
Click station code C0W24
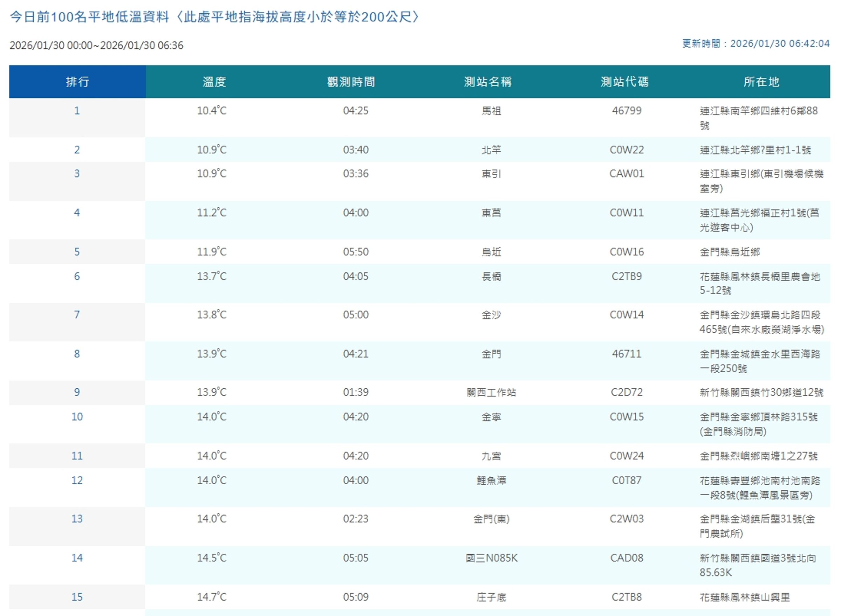(627, 456)
